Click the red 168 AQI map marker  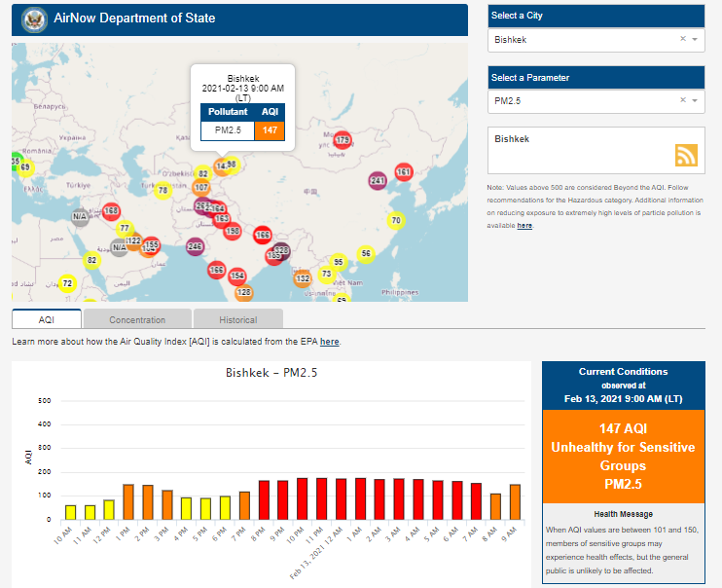pos(111,211)
